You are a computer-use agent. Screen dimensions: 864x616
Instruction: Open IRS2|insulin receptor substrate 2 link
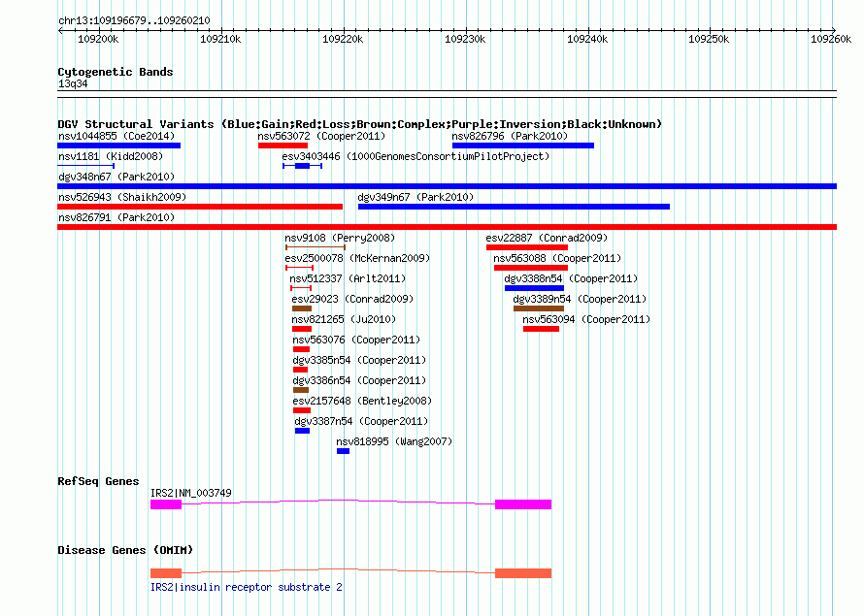(247, 587)
